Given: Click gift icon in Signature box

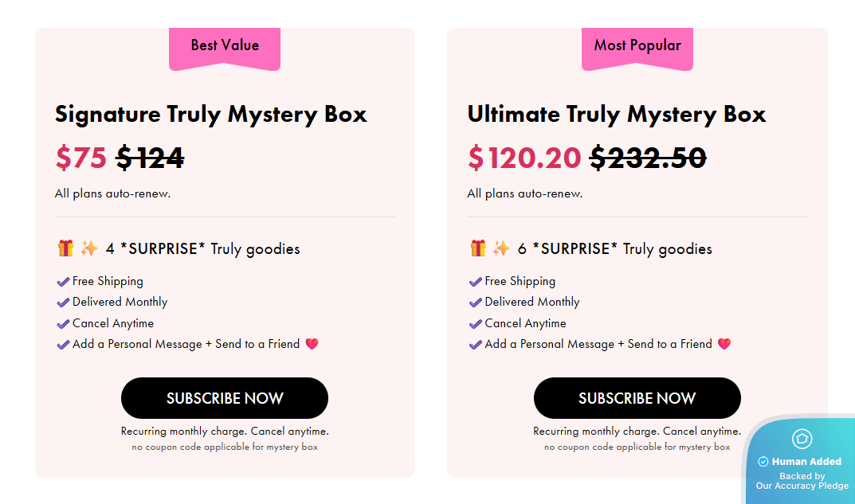Looking at the screenshot, I should tap(65, 248).
